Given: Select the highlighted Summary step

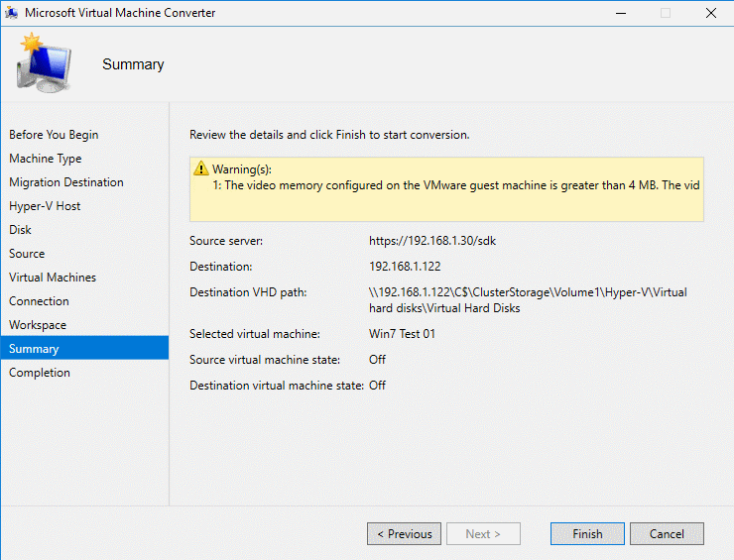Looking at the screenshot, I should [84, 348].
